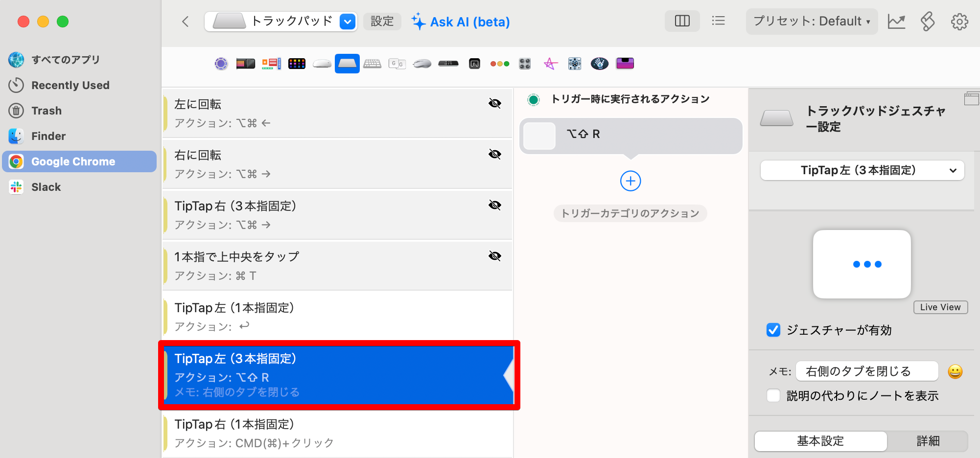Open the Keyboard shortcuts device icon
Screen dimensions: 980x458
(x=372, y=64)
